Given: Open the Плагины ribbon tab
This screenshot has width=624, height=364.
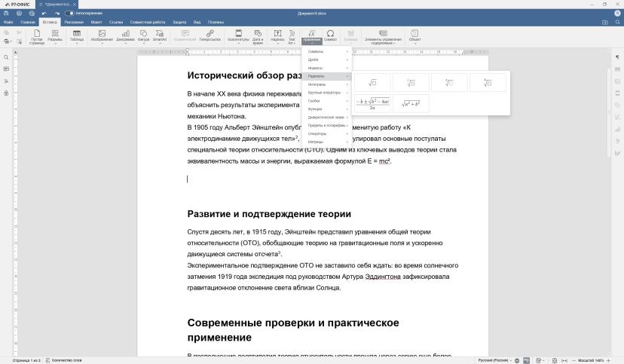Looking at the screenshot, I should pyautogui.click(x=216, y=23).
